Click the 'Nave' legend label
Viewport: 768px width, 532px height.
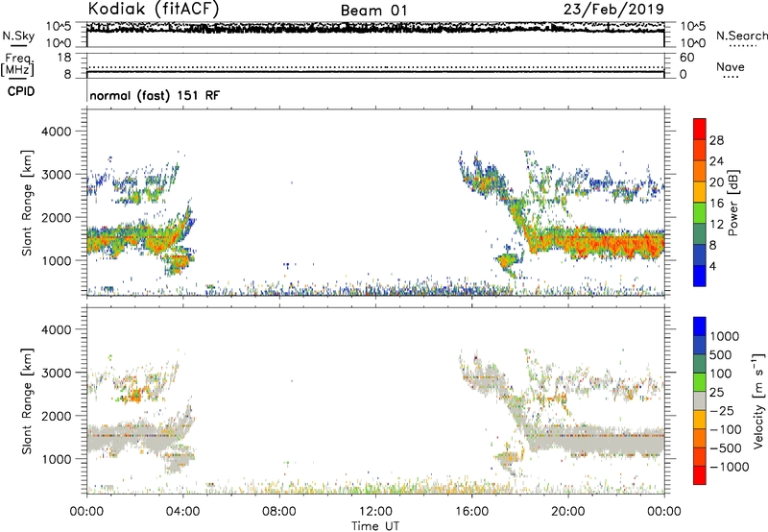(731, 67)
